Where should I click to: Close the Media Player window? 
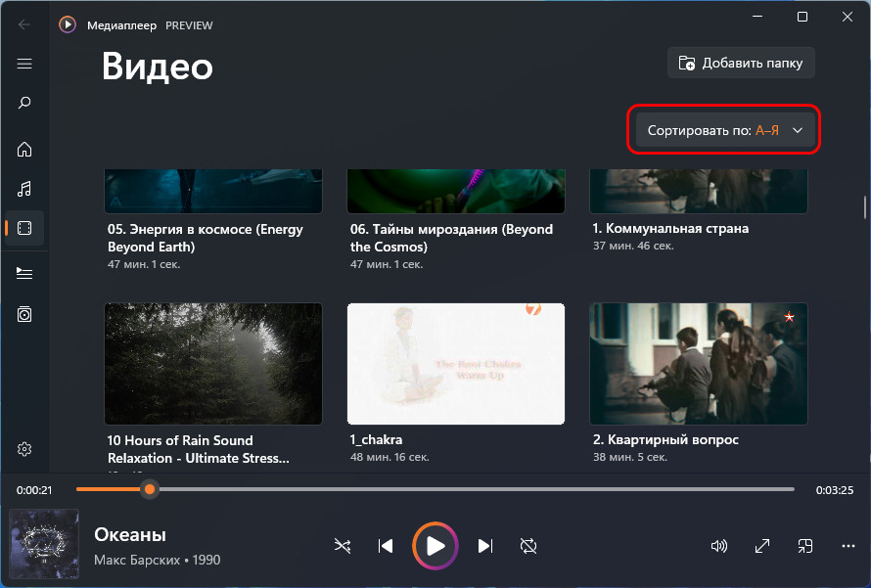coord(848,17)
